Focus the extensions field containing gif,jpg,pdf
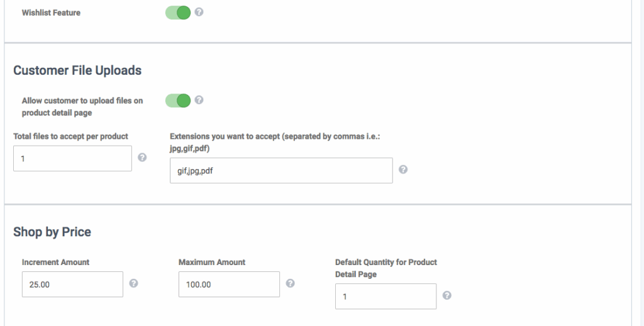 (281, 170)
